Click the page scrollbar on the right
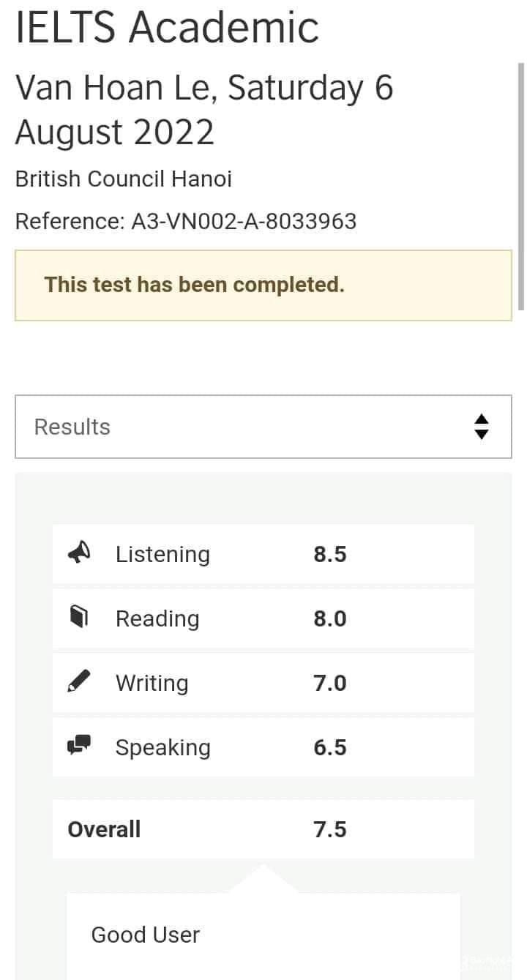Image resolution: width=527 pixels, height=980 pixels. click(x=521, y=187)
